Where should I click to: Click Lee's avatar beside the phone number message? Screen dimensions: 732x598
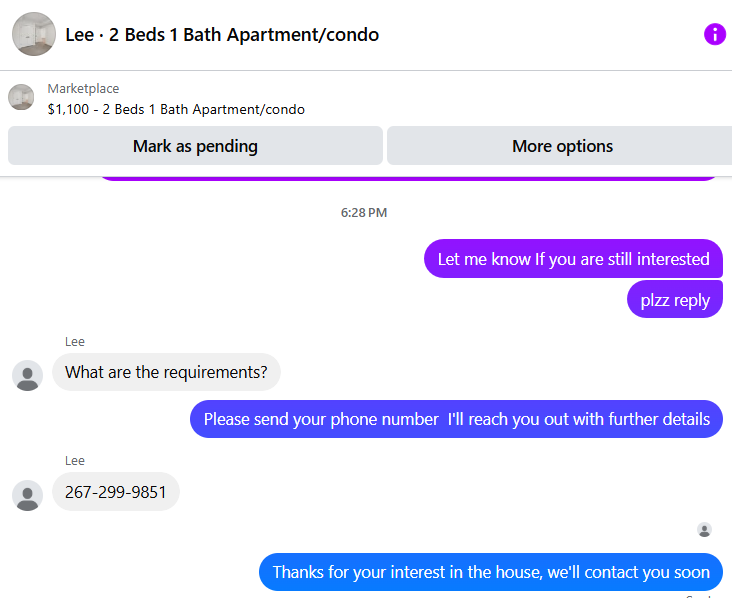coord(28,495)
